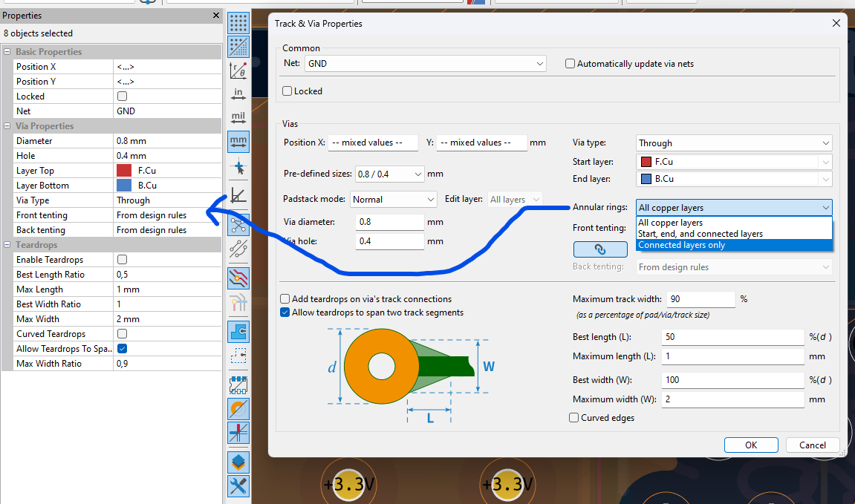Enable Automatically update via nets checkbox

coord(570,64)
